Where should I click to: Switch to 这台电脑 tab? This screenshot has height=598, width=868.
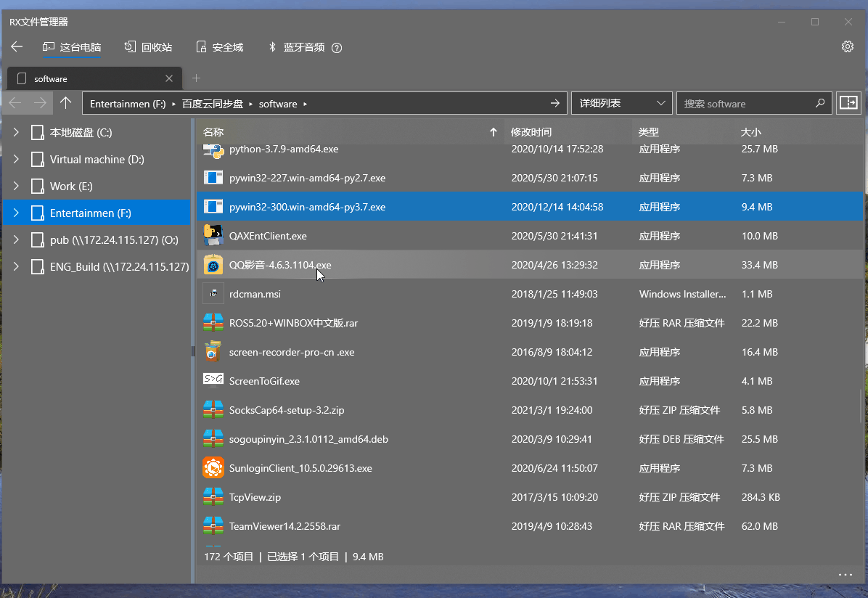tap(72, 48)
